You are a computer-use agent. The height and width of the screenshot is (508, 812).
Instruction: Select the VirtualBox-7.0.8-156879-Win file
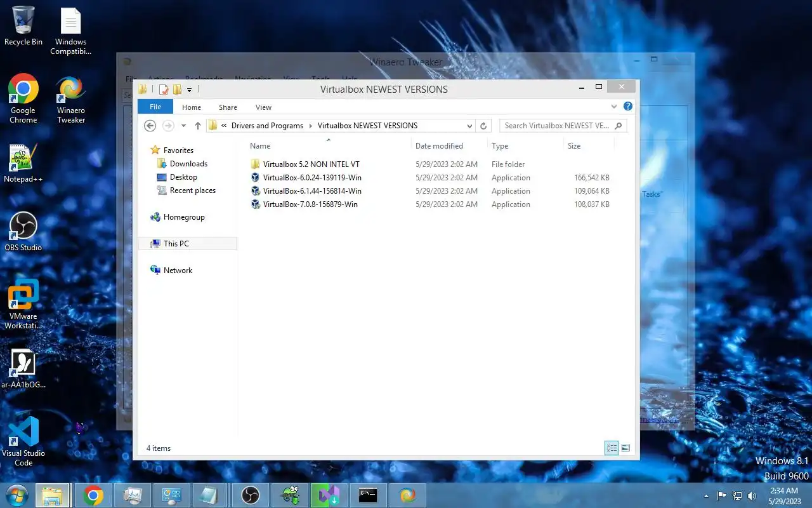point(310,204)
